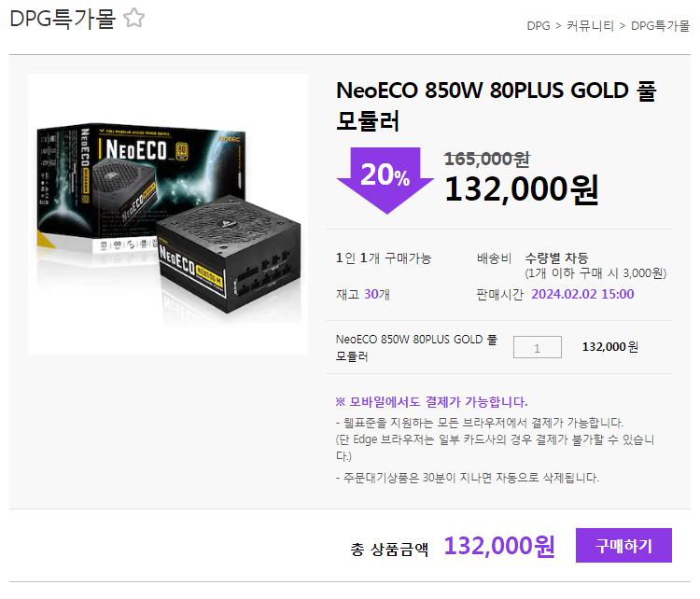Click the order row price 132,000 원
The height and width of the screenshot is (599, 700).
tap(610, 347)
